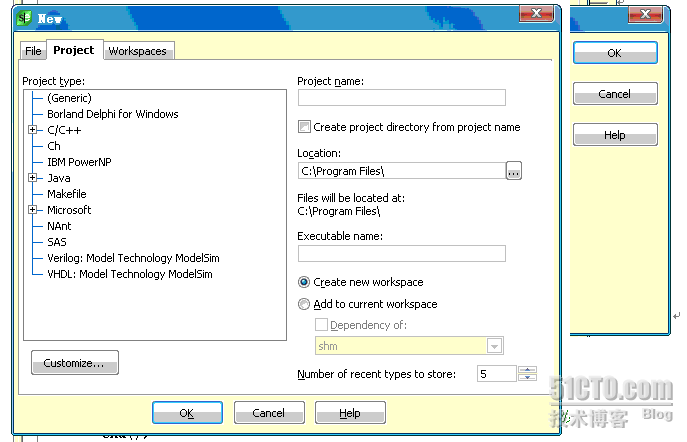
Task: Open the Customize... project types dialog
Action: 75,363
